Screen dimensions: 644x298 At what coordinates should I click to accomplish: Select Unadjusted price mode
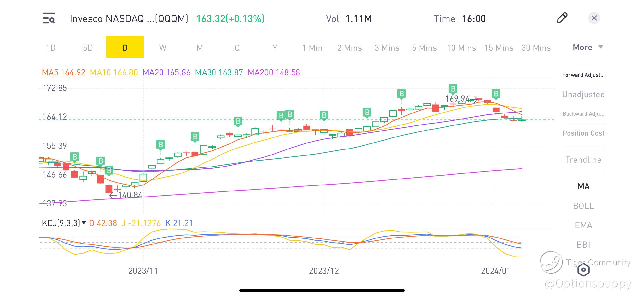[583, 94]
